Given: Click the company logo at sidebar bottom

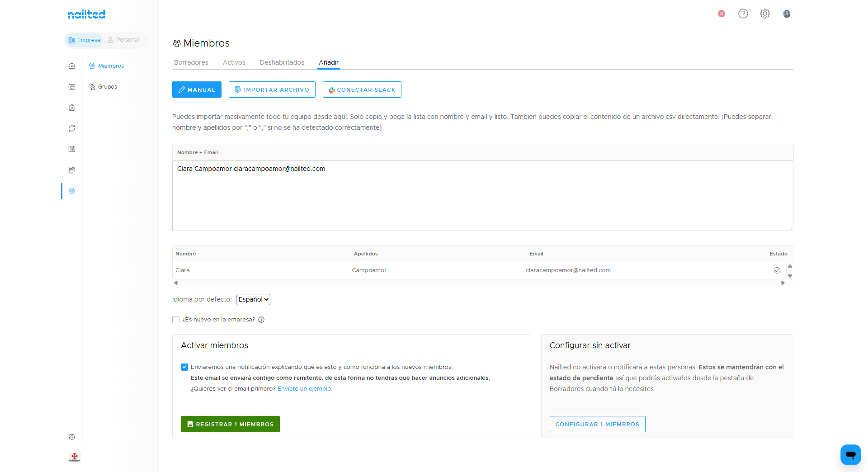Looking at the screenshot, I should 75,457.
